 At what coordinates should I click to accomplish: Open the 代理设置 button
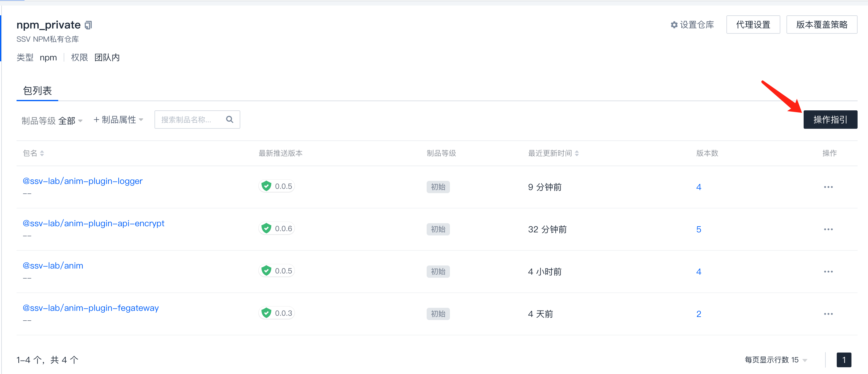coord(753,25)
